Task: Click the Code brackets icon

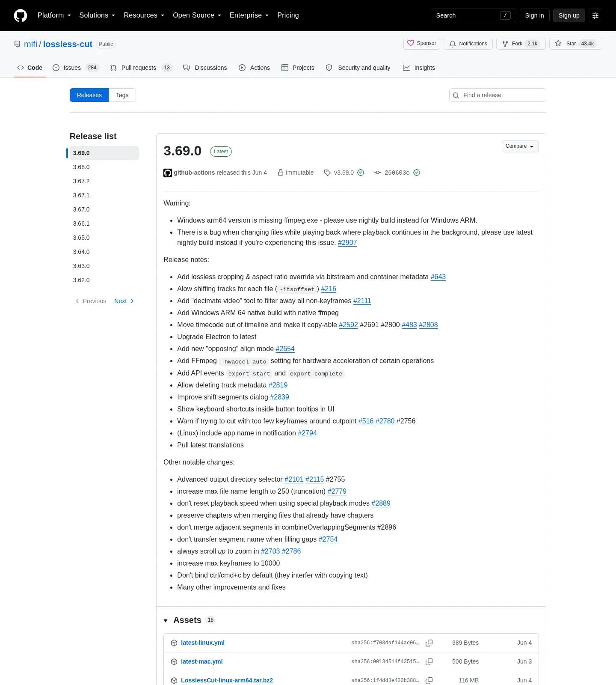Action: pyautogui.click(x=21, y=68)
